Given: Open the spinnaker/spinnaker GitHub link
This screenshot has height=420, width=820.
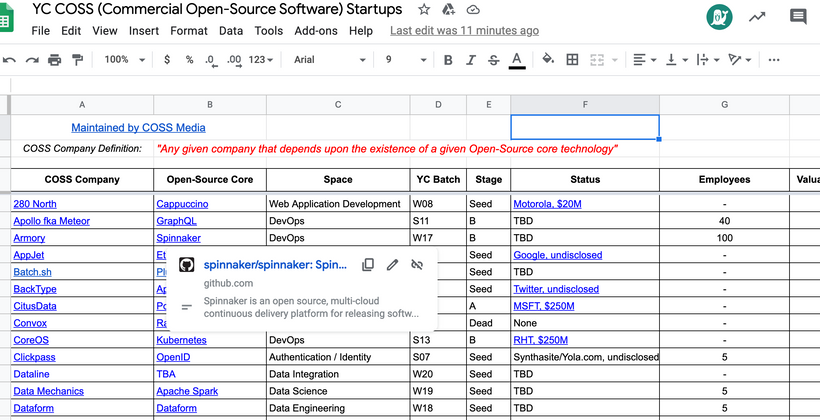Looking at the screenshot, I should tap(275, 265).
